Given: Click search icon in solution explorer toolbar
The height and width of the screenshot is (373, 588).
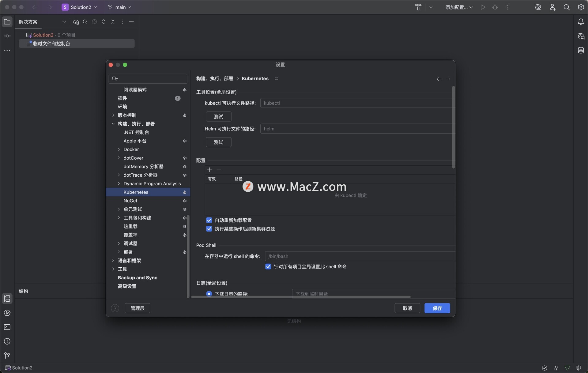Looking at the screenshot, I should click(x=85, y=22).
